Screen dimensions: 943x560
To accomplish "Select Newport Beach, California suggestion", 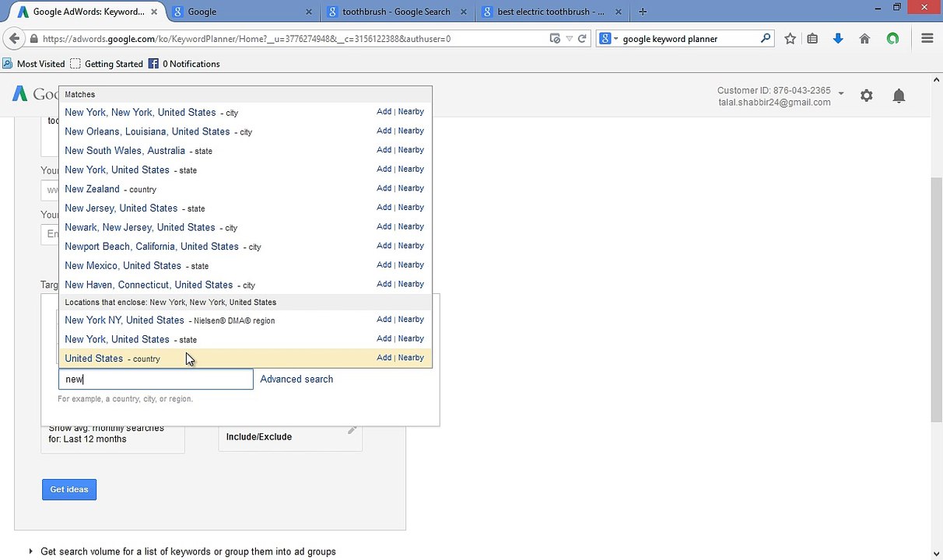I will pyautogui.click(x=152, y=247).
